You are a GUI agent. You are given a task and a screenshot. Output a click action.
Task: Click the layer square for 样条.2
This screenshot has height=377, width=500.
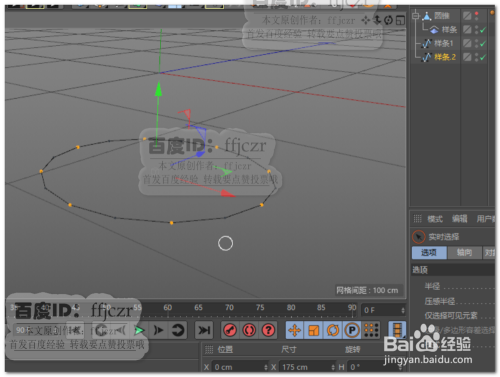pos(467,57)
